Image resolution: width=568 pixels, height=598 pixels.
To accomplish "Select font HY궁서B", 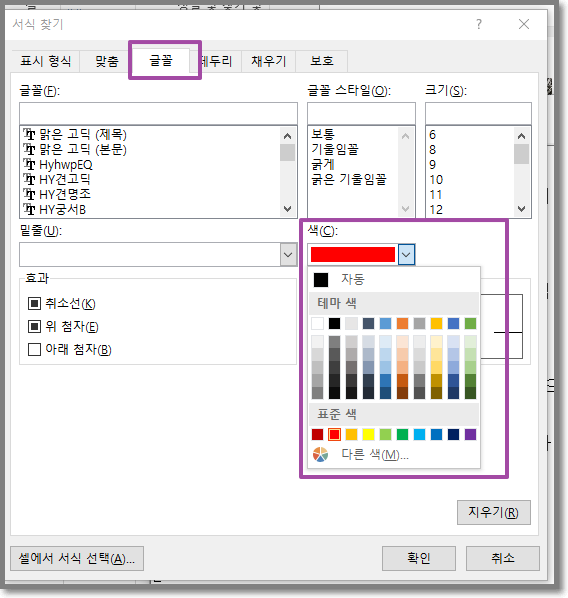I will tap(150, 209).
